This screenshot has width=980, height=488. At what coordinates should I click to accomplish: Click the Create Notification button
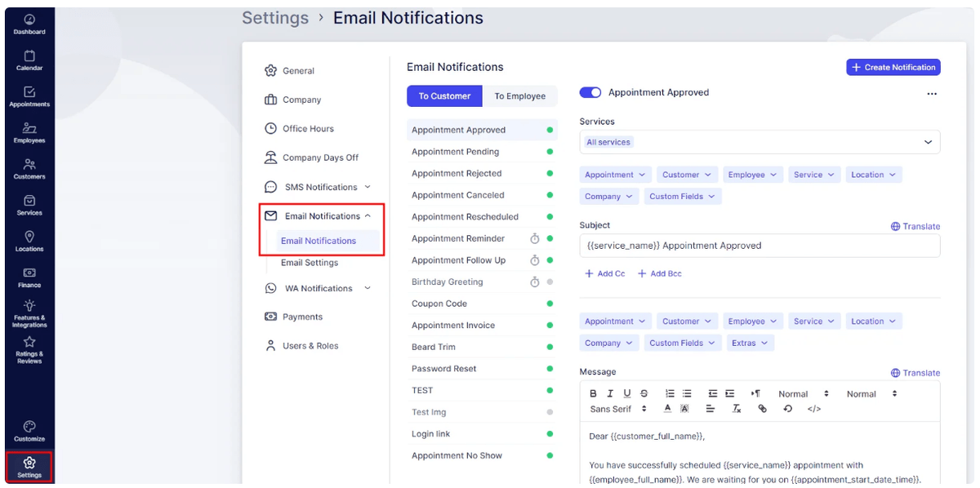(x=893, y=68)
